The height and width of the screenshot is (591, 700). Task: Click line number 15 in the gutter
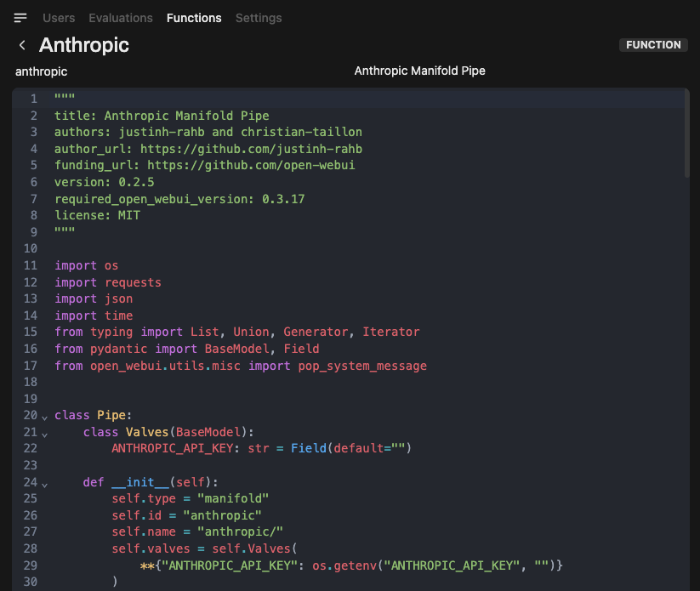30,332
